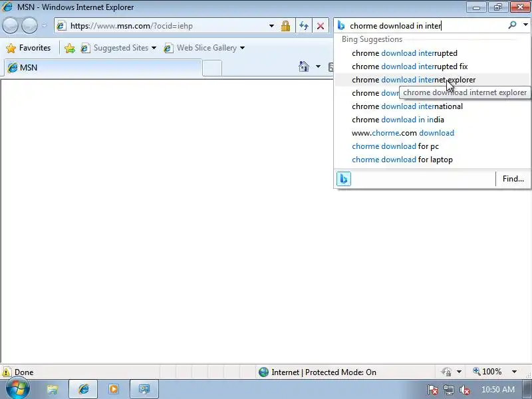Image resolution: width=532 pixels, height=399 pixels.
Task: Click 'Internet | Protected Mode: On' status
Action: 317,372
